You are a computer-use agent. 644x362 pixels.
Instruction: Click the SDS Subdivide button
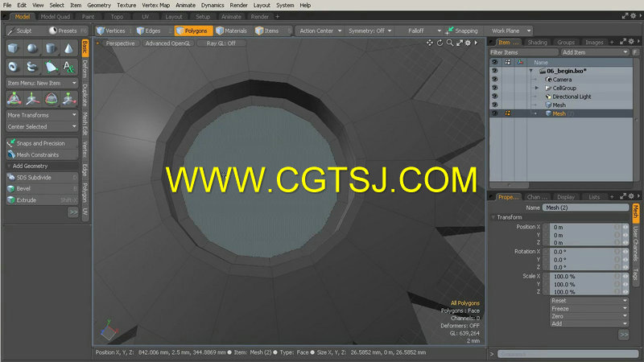click(42, 178)
